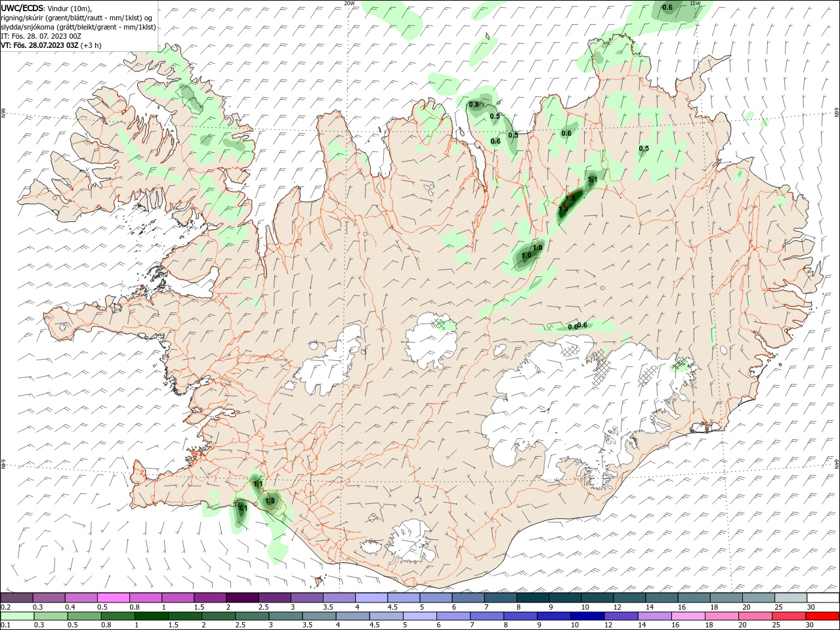Pick the 0.3 swatch in upper snow scale
This screenshot has width=840, height=630.
click(49, 598)
